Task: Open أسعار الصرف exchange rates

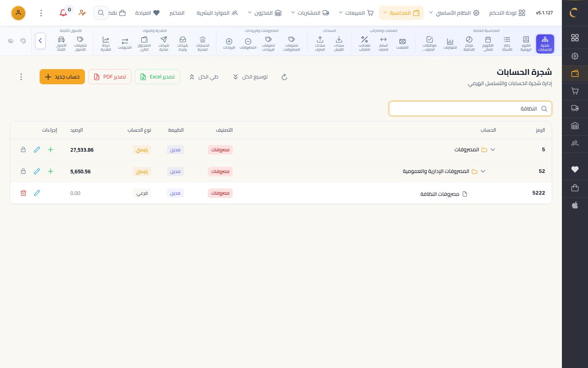Action: 383,44
